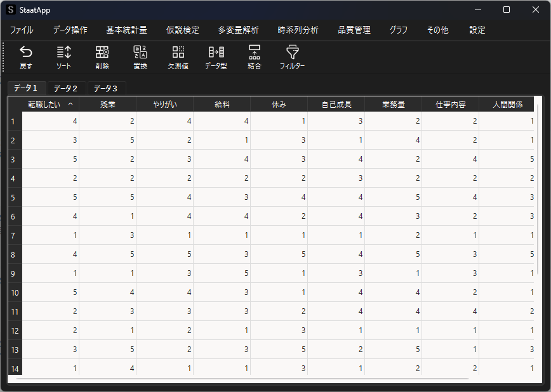The width and height of the screenshot is (551, 392).
Task: Switch to the データ2 tab
Action: point(65,88)
